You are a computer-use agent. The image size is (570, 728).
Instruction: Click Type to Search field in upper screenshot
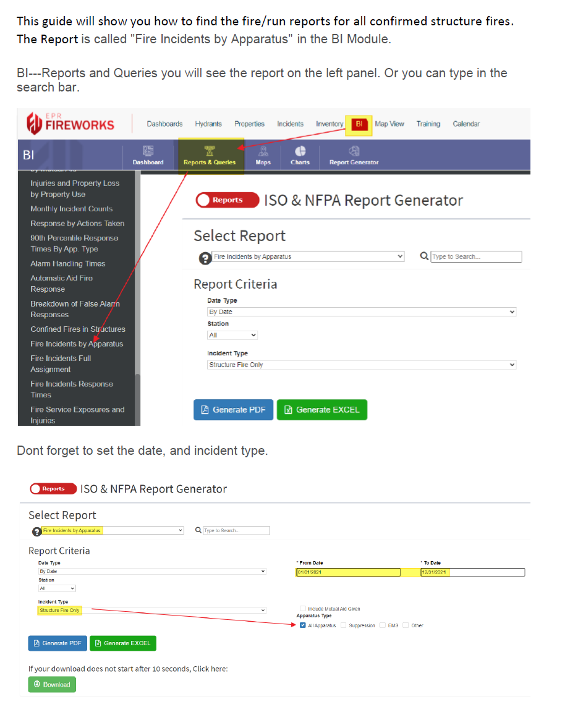pos(476,256)
